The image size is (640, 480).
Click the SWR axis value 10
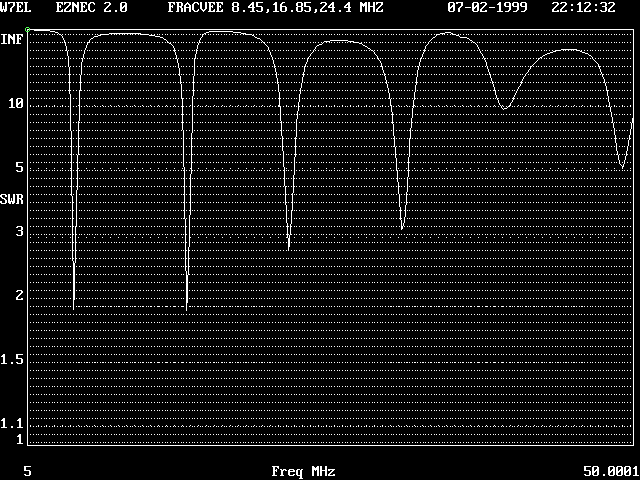pos(16,103)
